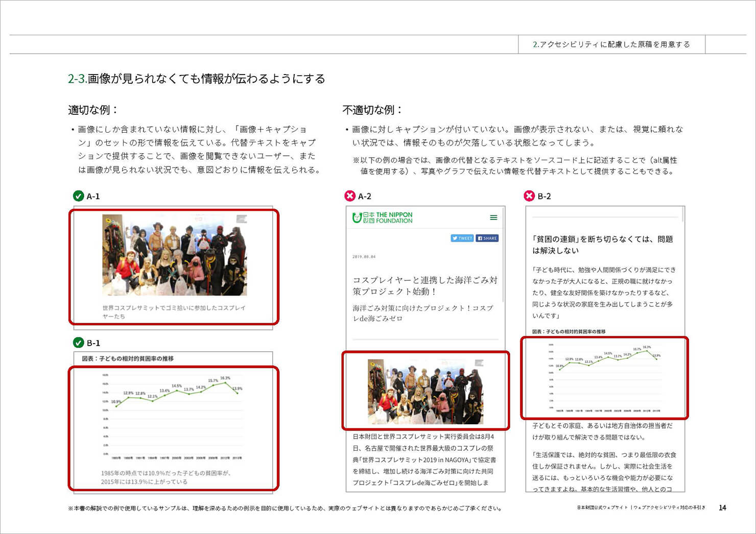Click the Facebook Share button in A-2
756x534 pixels.
487,238
